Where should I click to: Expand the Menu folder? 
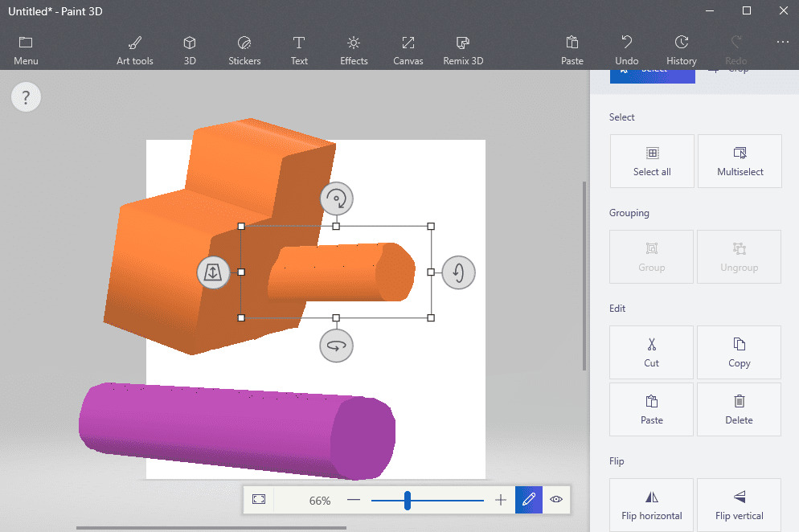pyautogui.click(x=26, y=50)
